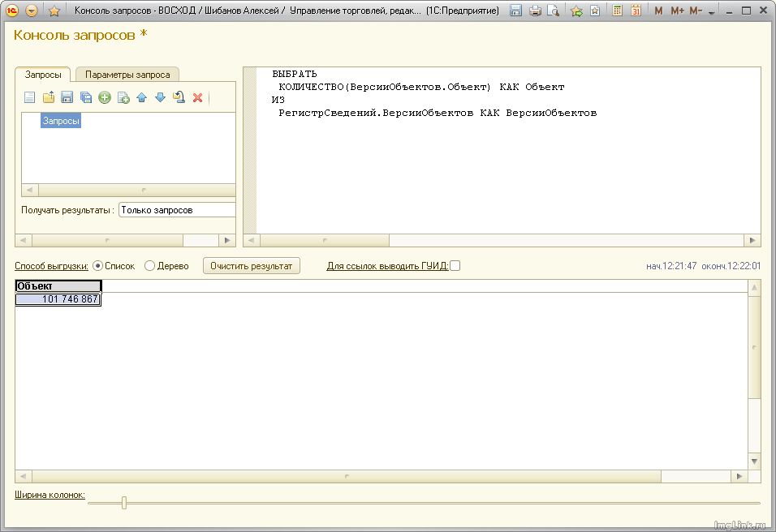This screenshot has height=532, width=776.
Task: Save queries with floppy disk icon
Action: pos(67,97)
